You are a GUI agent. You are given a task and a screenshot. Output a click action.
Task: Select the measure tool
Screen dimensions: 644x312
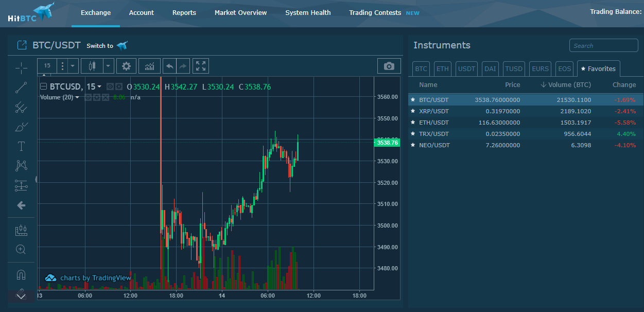[x=21, y=230]
